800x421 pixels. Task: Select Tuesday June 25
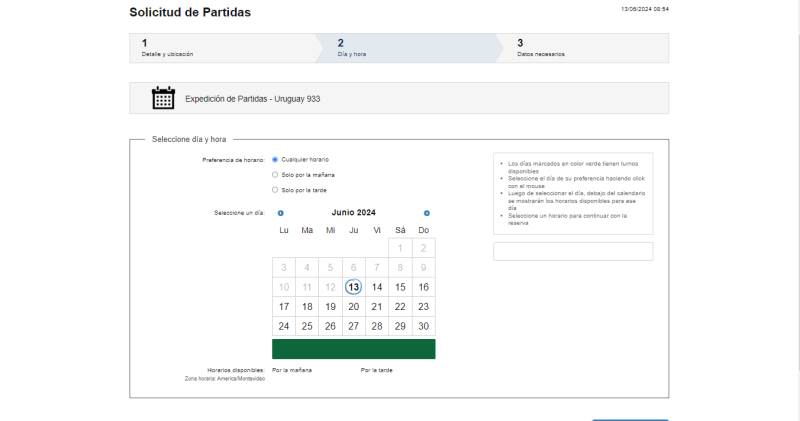click(x=307, y=327)
